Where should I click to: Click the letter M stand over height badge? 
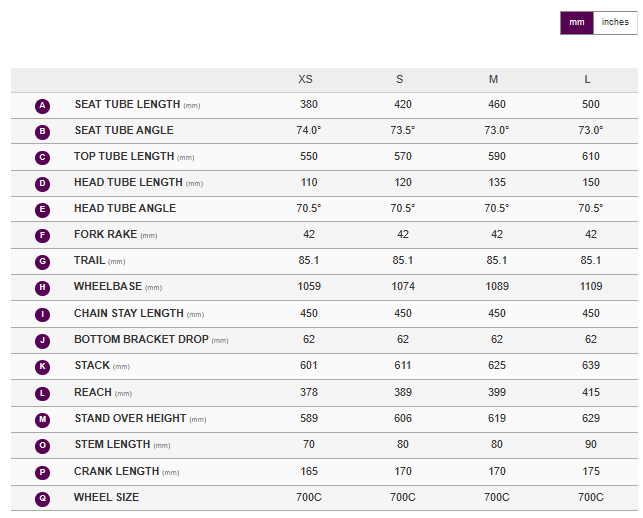42,419
